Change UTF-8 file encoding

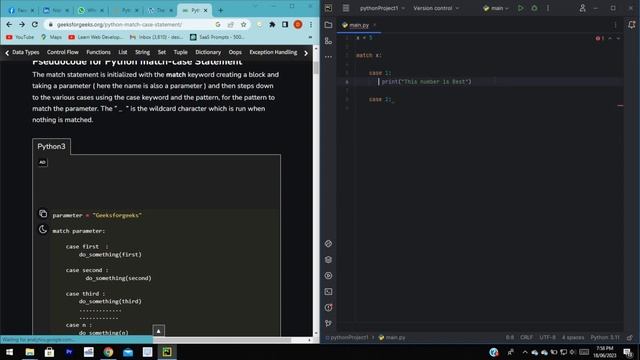[547, 338]
